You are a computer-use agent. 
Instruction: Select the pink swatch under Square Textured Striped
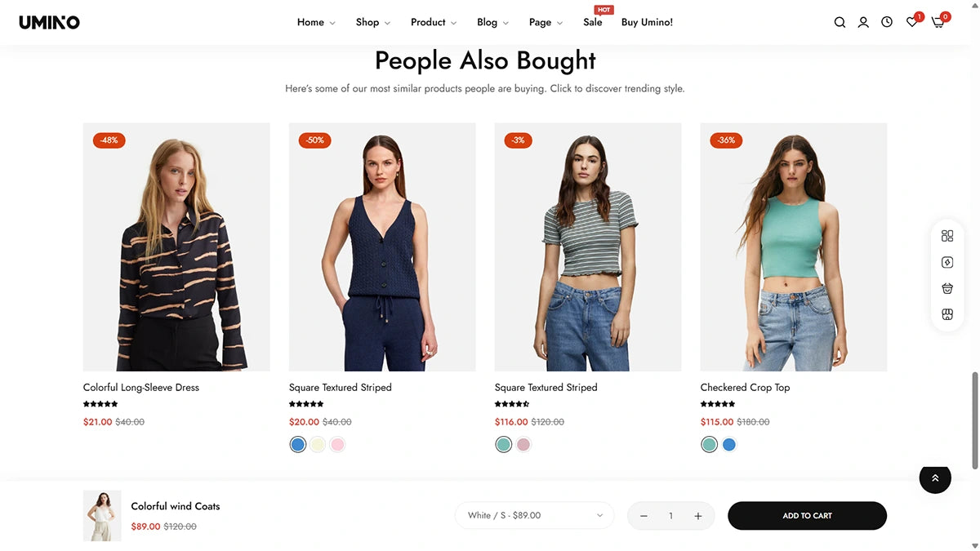[337, 444]
